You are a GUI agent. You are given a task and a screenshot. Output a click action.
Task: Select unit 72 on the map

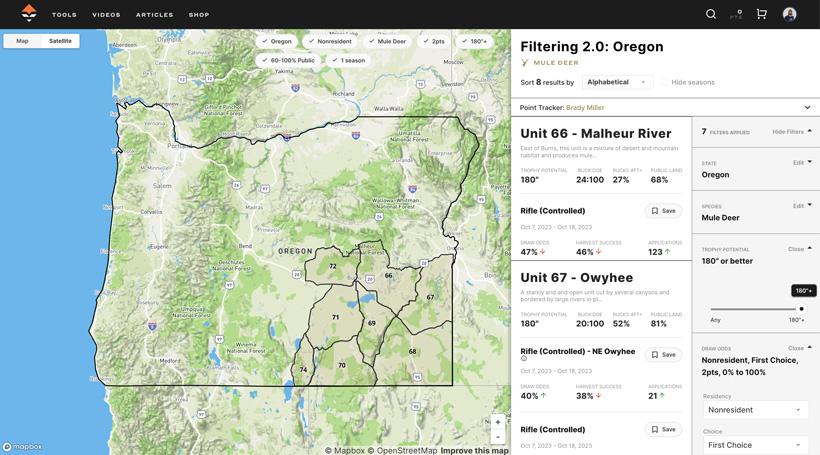(x=333, y=266)
